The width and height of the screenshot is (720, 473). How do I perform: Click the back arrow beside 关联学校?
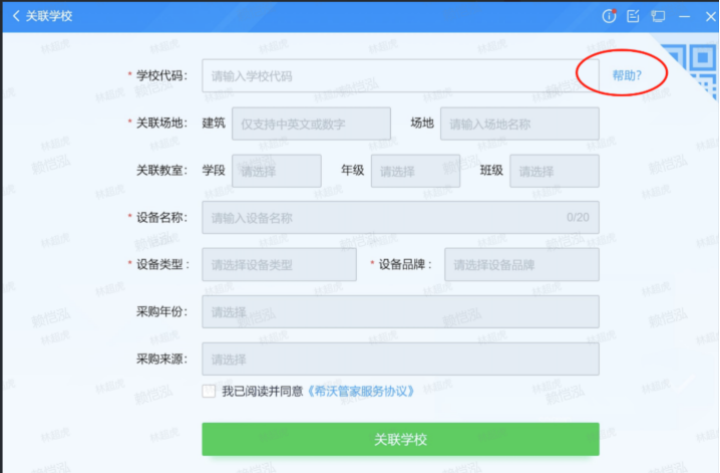(16, 16)
